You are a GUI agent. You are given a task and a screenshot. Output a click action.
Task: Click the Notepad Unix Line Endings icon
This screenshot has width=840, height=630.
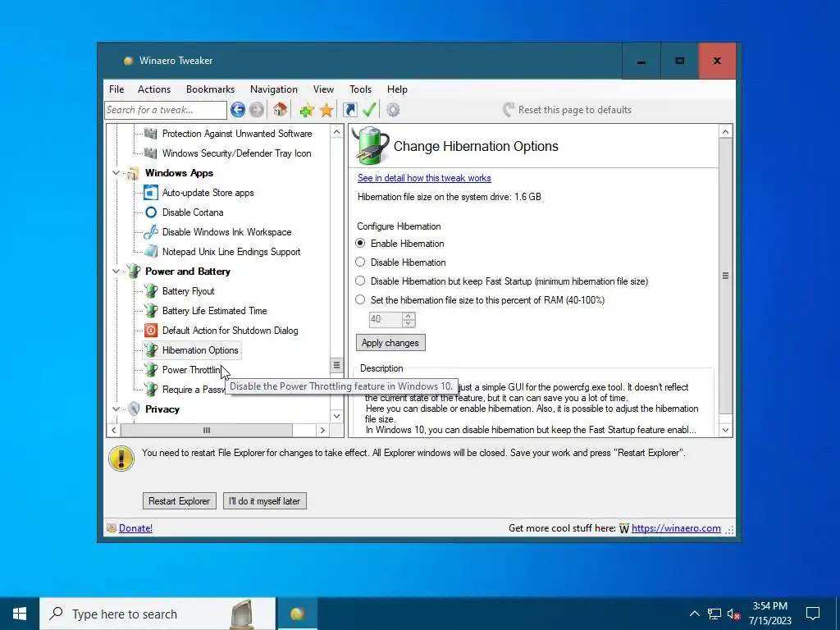tap(151, 252)
